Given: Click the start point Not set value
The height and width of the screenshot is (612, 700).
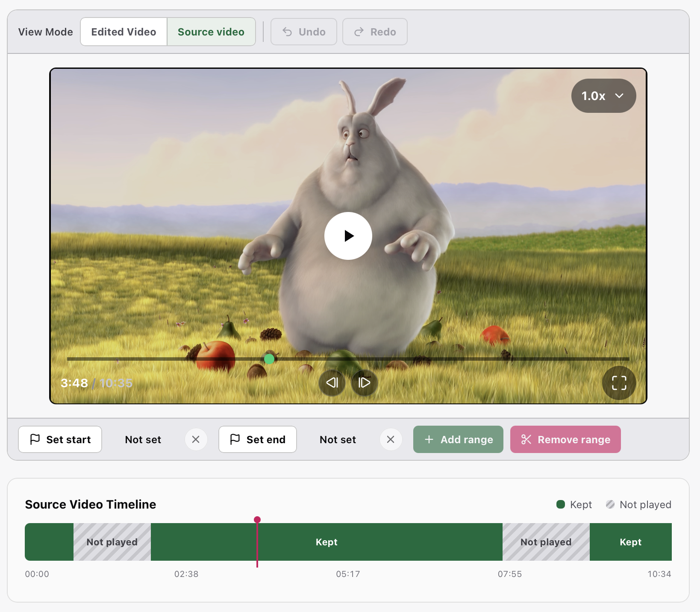Looking at the screenshot, I should 143,439.
